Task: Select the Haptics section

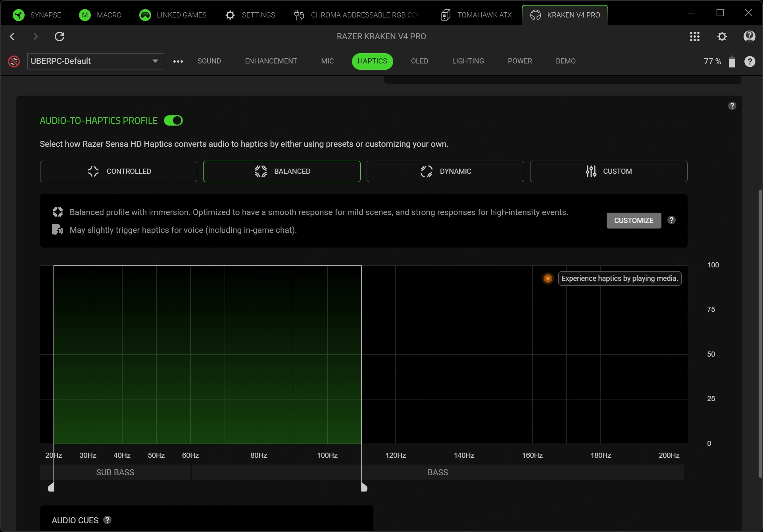Action: [x=372, y=61]
